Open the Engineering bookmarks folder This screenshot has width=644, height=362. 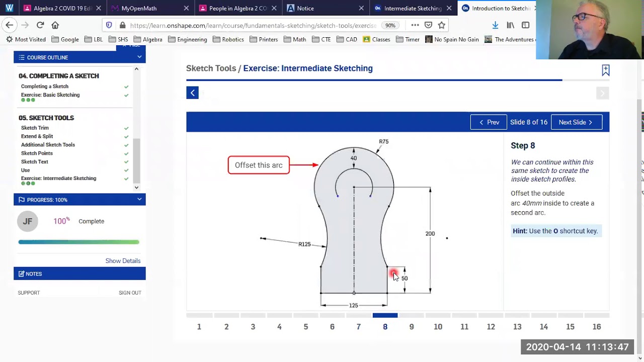click(x=187, y=39)
